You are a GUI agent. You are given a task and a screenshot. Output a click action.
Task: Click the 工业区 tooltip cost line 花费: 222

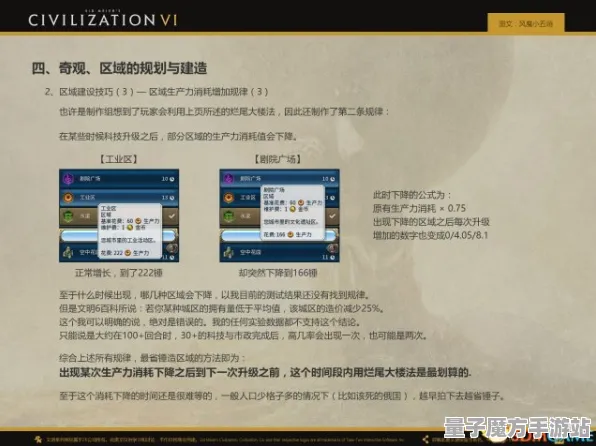[125, 253]
